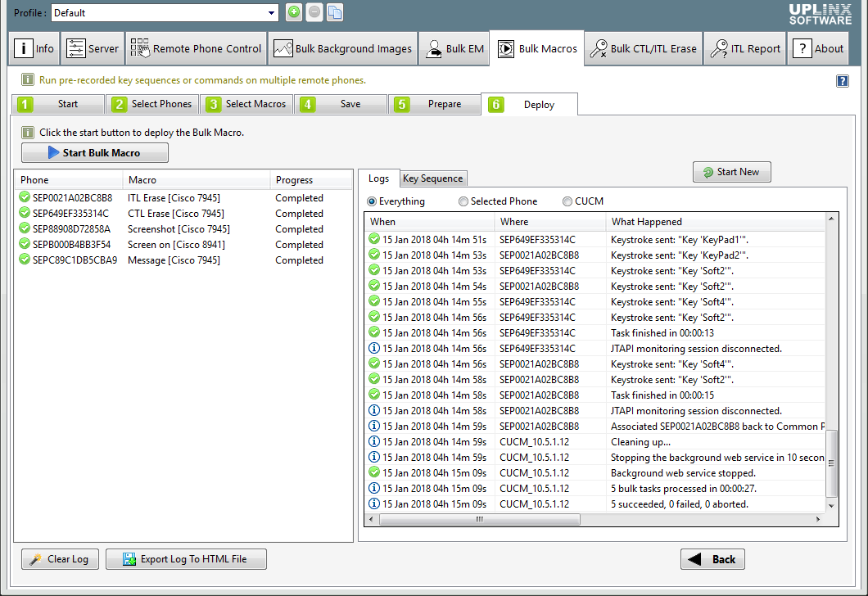Click Export Log To HTML File
This screenshot has height=596, width=868.
pyautogui.click(x=186, y=559)
